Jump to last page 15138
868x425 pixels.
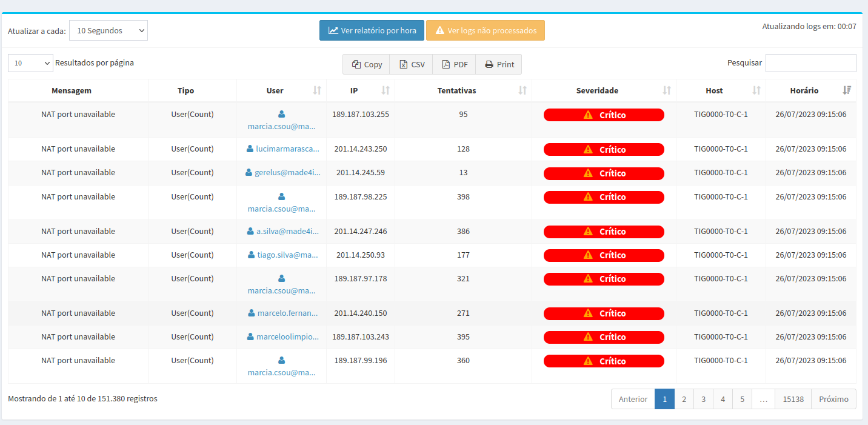point(793,399)
